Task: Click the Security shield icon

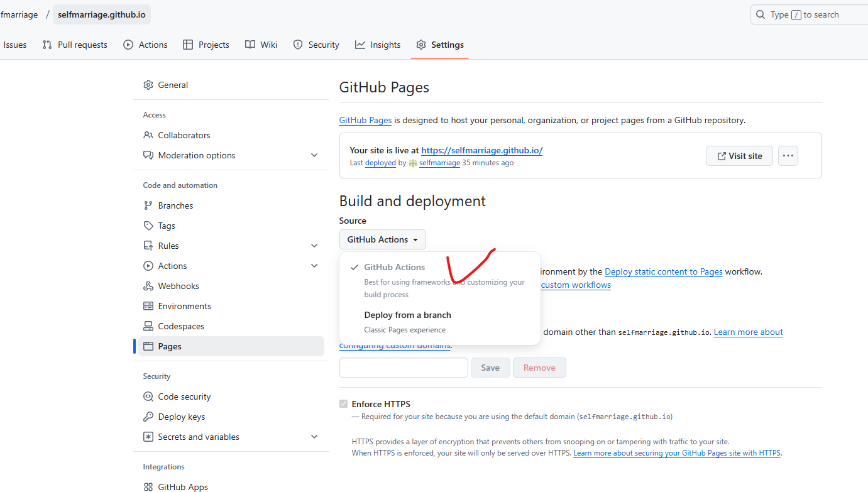Action: (x=298, y=45)
